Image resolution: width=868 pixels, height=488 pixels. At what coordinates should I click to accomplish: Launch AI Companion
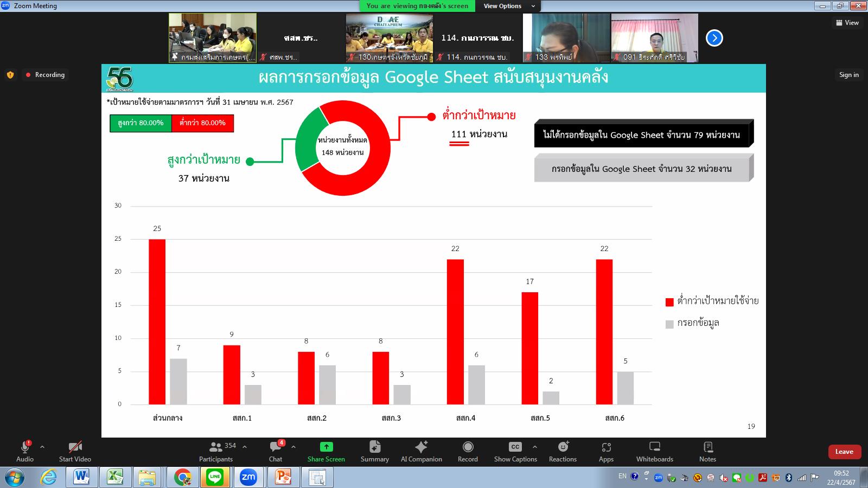(x=421, y=451)
